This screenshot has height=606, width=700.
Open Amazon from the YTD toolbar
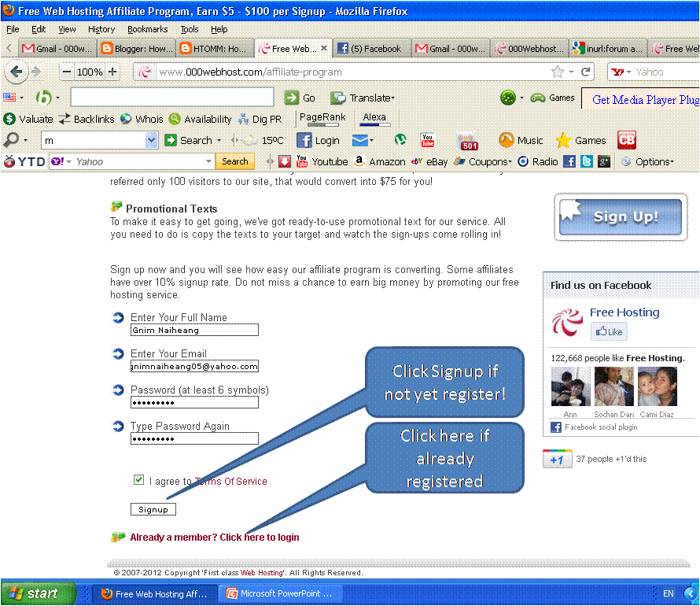pos(379,161)
